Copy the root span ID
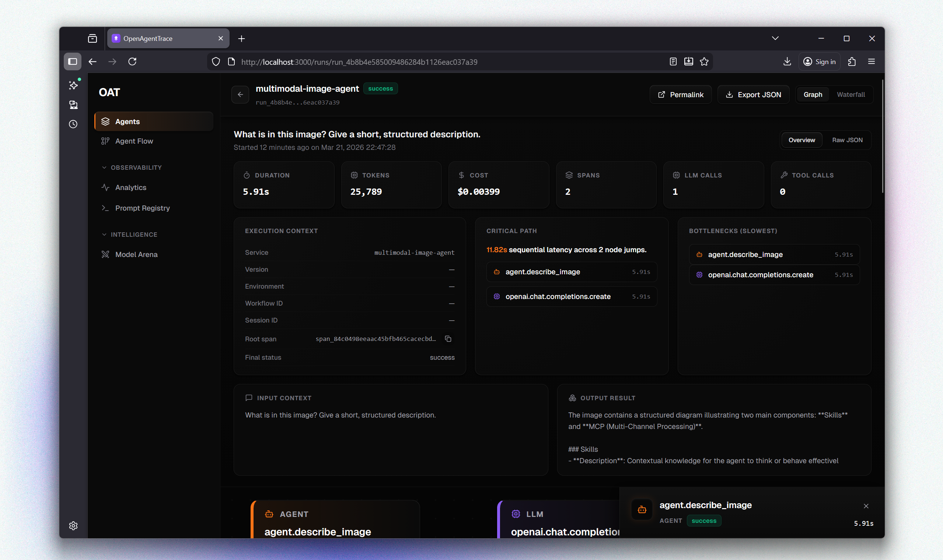 448,338
